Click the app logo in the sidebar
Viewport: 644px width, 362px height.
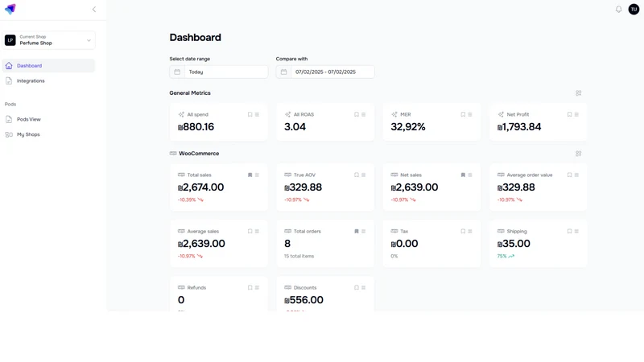tap(10, 9)
